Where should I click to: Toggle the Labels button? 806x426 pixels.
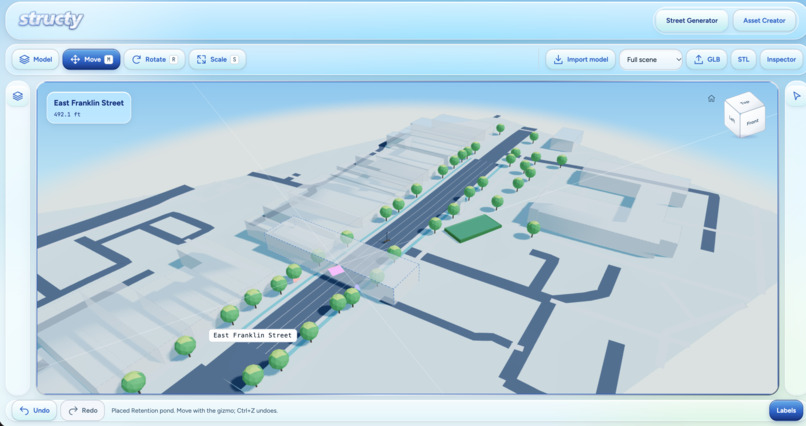pos(786,411)
